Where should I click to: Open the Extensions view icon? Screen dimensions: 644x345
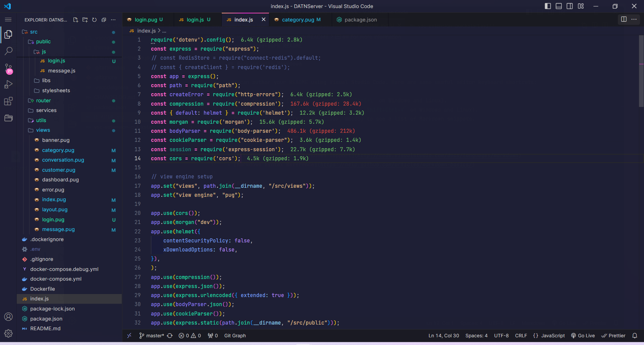(8, 101)
